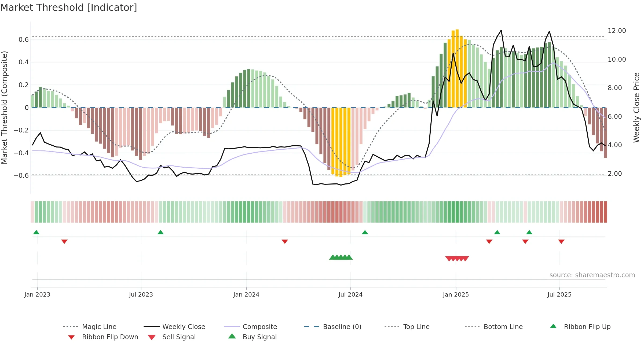Click the flip-up marker after Jul 2023

(160, 232)
